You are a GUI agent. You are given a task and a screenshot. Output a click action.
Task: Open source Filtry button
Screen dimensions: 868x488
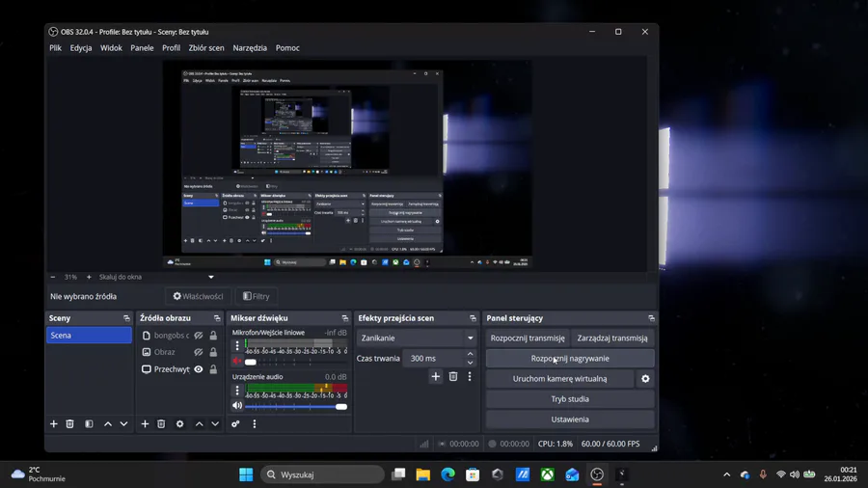click(257, 297)
